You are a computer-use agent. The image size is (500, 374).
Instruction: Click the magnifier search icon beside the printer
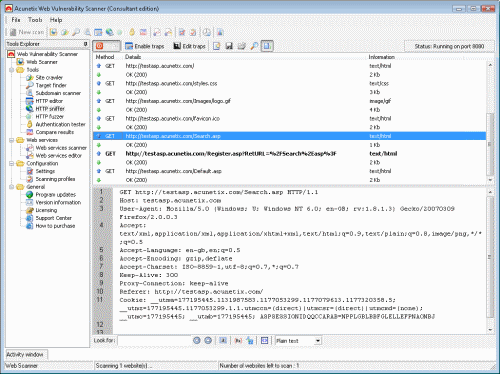click(254, 46)
